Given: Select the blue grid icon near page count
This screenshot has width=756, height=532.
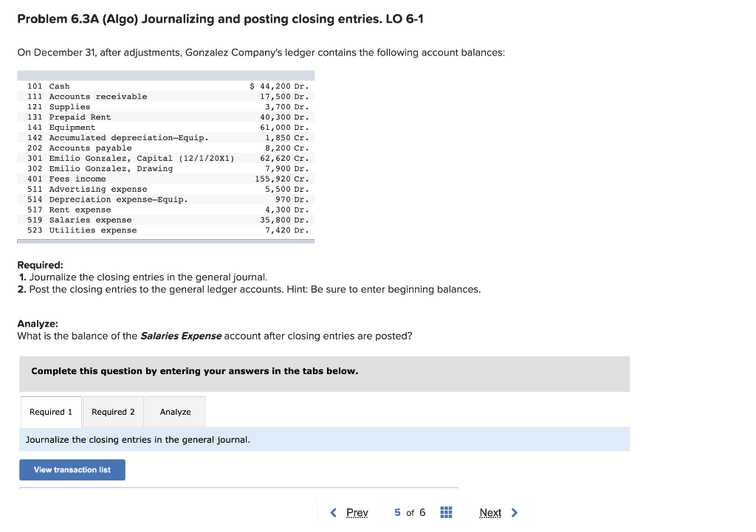Looking at the screenshot, I should click(x=446, y=512).
